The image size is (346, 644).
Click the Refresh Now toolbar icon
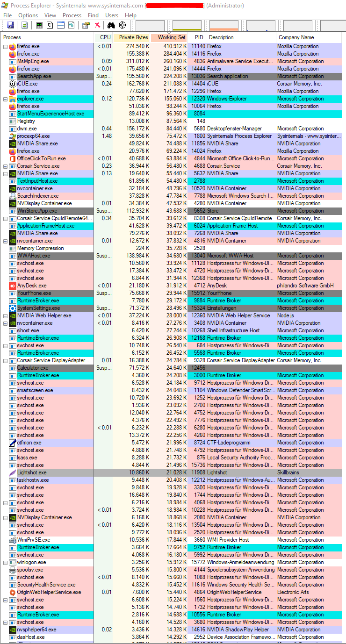point(24,25)
